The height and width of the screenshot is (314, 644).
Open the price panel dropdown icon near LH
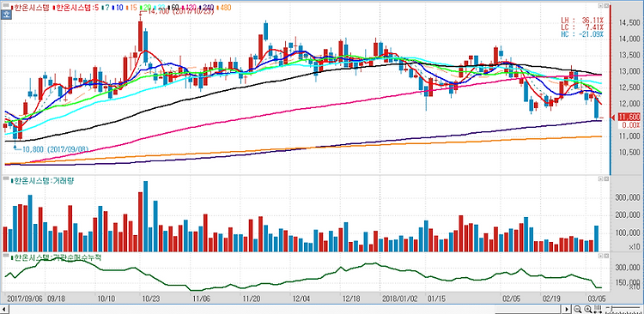pos(599,5)
